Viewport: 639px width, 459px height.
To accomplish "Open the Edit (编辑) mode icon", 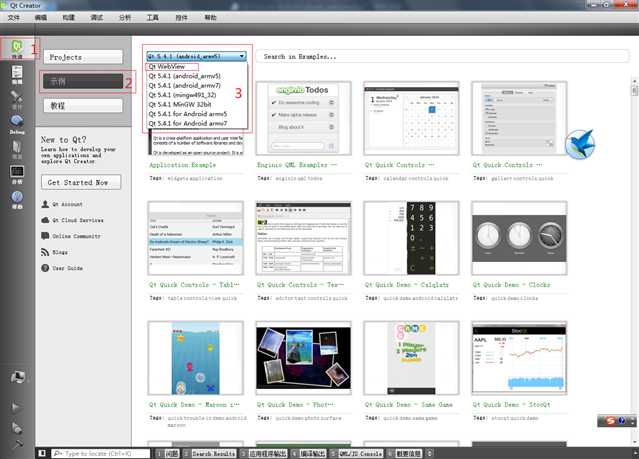I will pos(17,75).
